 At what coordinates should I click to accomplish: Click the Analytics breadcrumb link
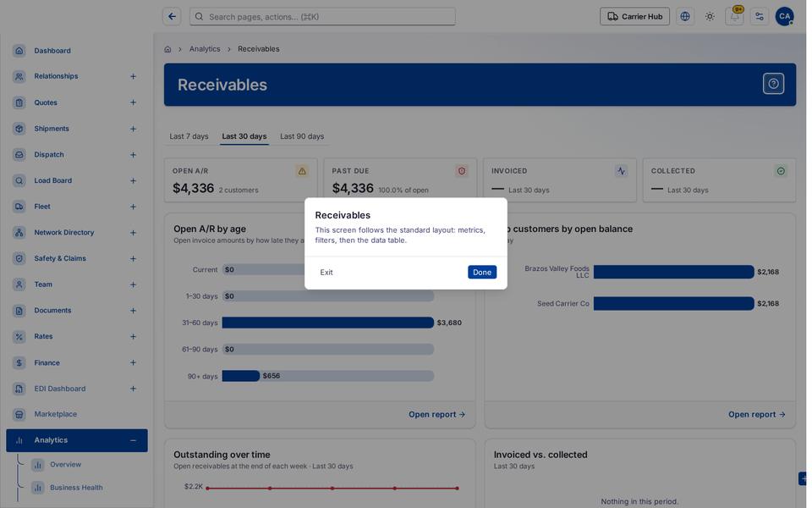[205, 49]
